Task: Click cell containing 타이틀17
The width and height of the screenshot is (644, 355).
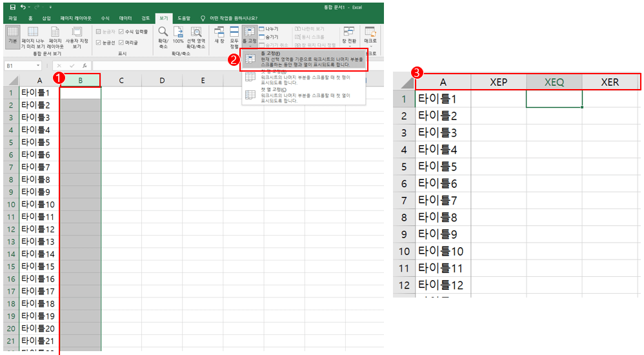Action: tap(39, 291)
